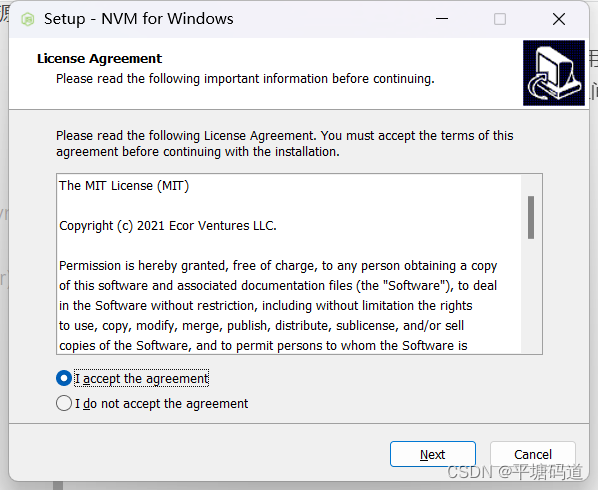Click the disabled maximize button

coord(500,19)
